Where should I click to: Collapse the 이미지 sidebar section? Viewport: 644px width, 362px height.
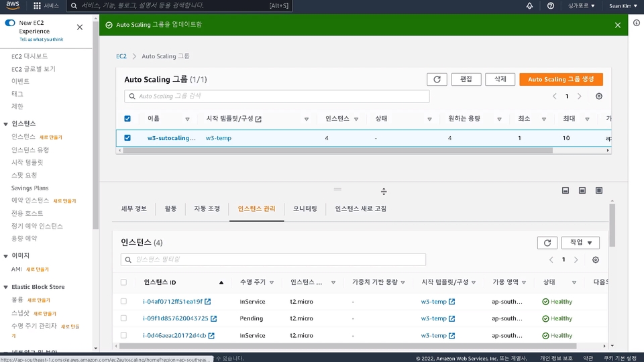pos(6,255)
